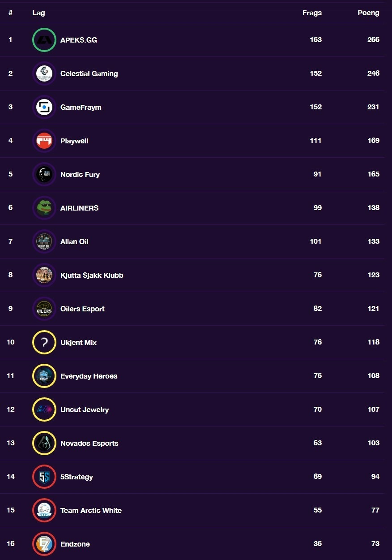This screenshot has height=560, width=392.
Task: Click the Ukjent Mix question mark icon
Action: pos(44,342)
